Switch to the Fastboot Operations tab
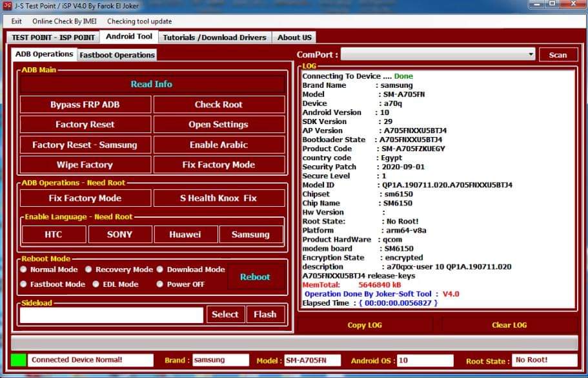The image size is (588, 378). point(117,55)
